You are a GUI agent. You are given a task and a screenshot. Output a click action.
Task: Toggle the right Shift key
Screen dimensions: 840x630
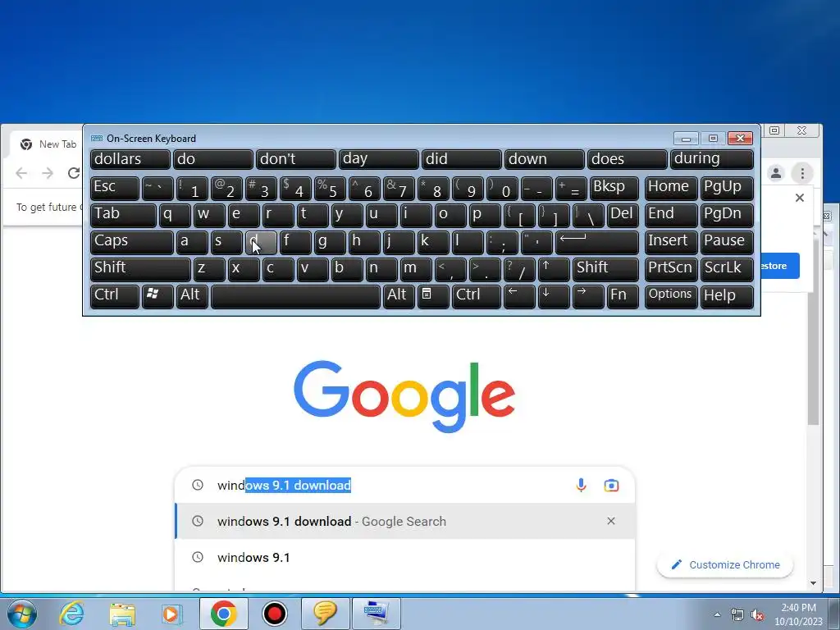(x=605, y=269)
